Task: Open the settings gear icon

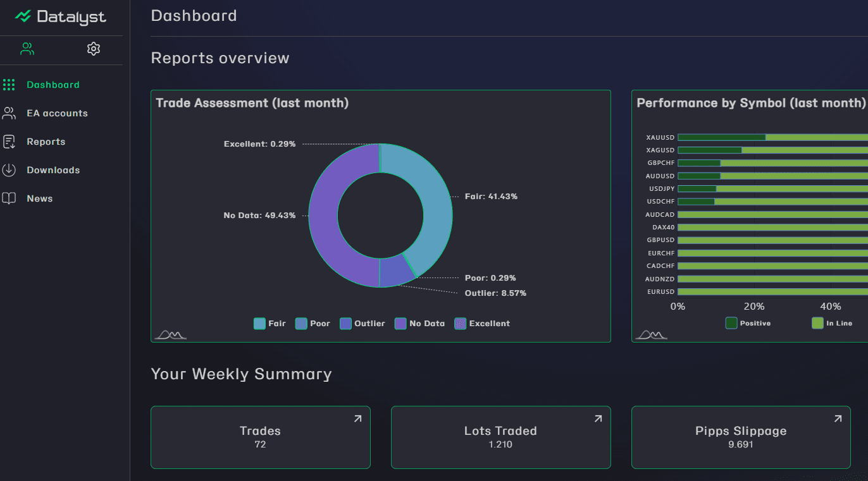Action: [x=94, y=49]
